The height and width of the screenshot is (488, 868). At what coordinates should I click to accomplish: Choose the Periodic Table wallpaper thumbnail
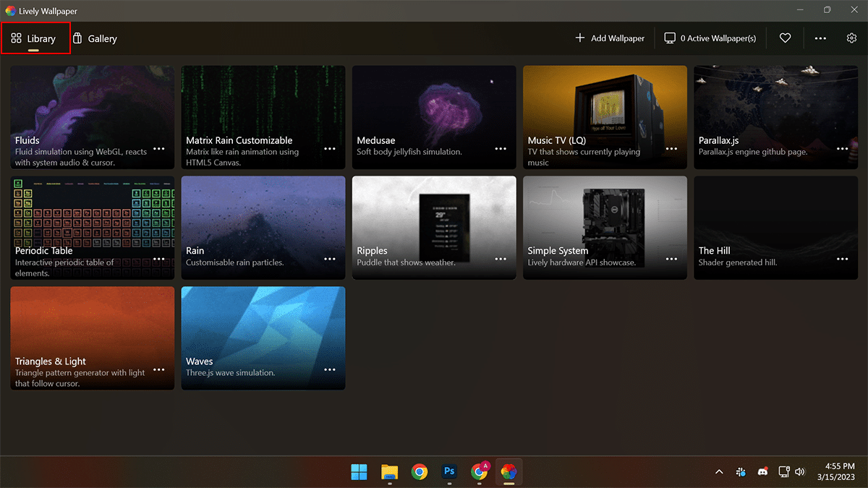(92, 213)
